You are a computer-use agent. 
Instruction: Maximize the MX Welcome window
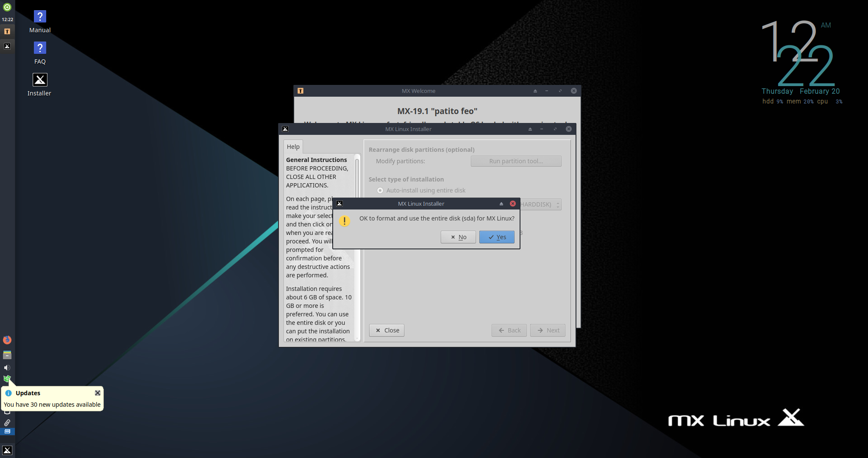[560, 91]
